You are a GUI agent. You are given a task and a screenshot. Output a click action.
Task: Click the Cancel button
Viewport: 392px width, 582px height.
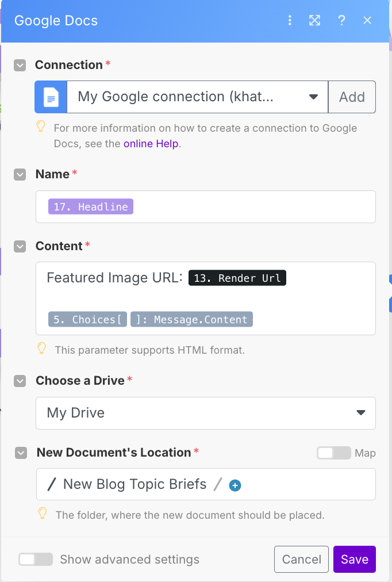pyautogui.click(x=301, y=560)
